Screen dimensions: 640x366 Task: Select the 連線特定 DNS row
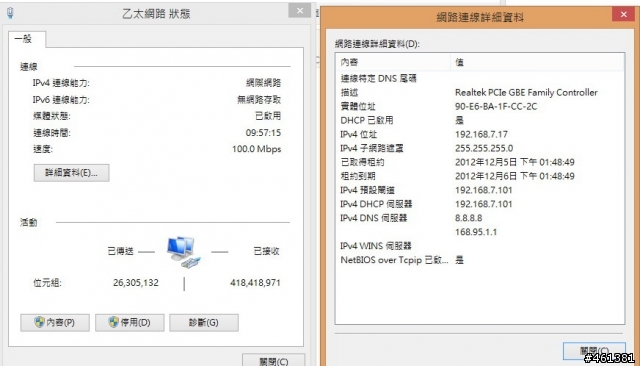(480, 78)
